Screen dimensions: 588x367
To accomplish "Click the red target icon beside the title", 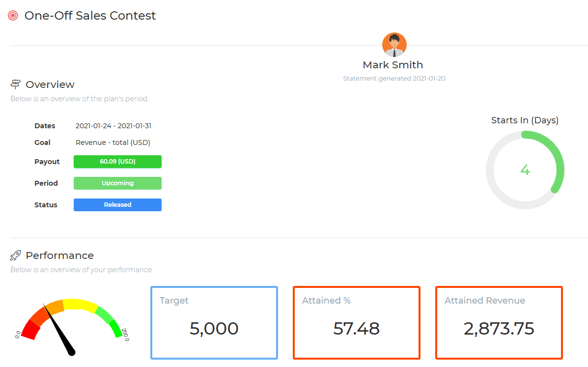I will 13,16.
